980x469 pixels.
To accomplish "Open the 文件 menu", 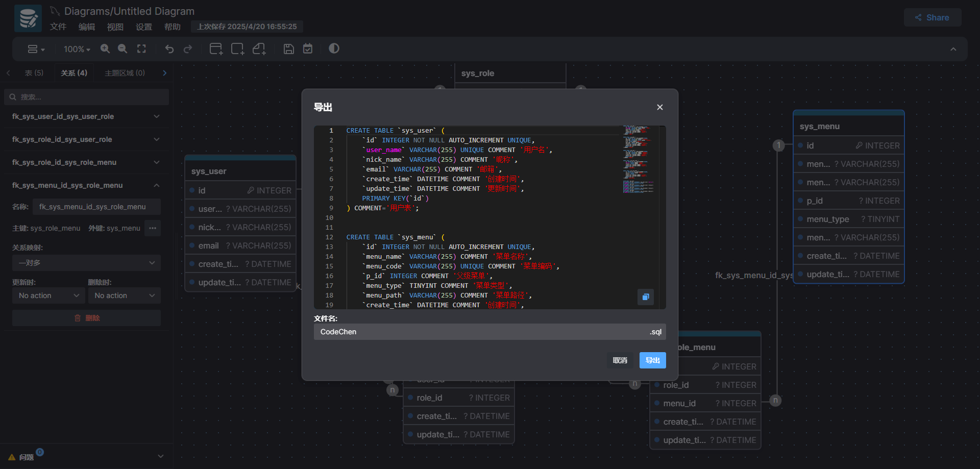I will coord(58,27).
